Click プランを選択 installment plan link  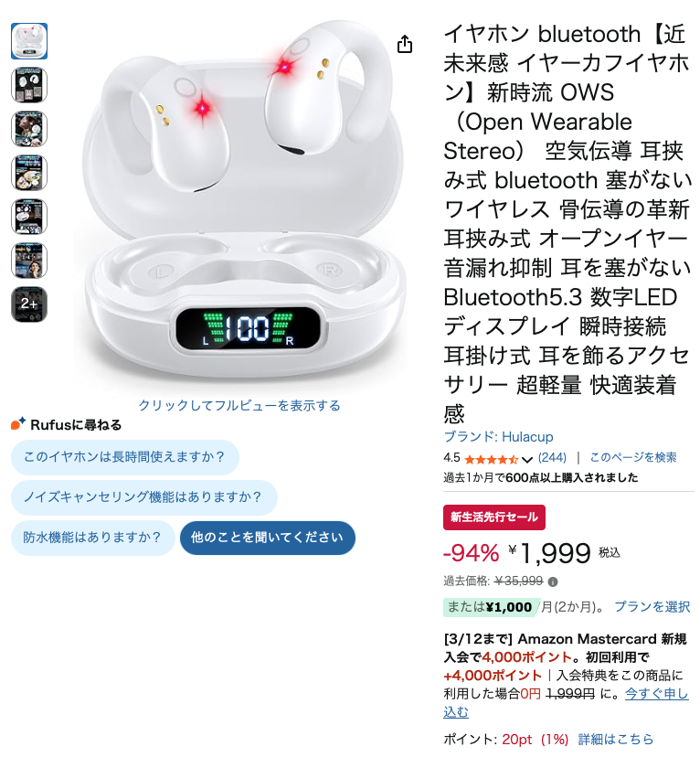pos(652,607)
